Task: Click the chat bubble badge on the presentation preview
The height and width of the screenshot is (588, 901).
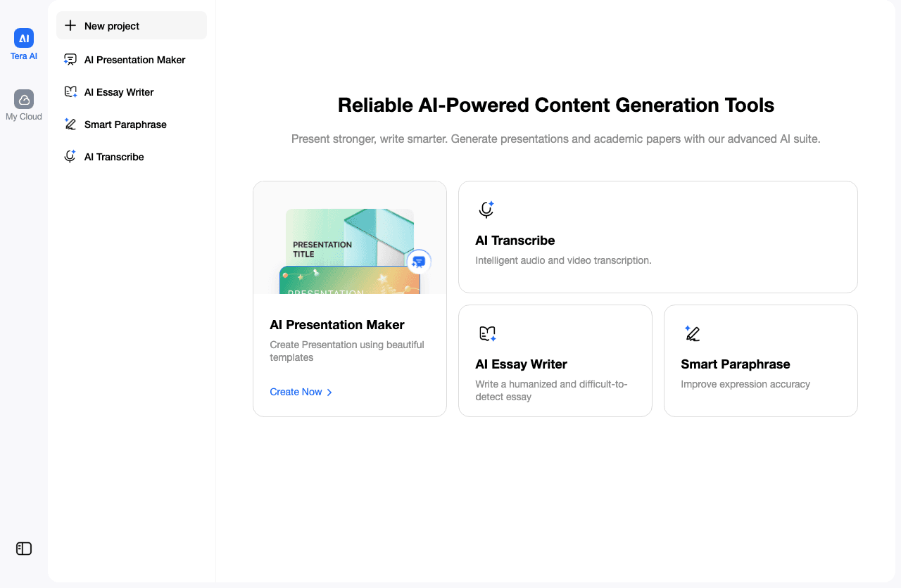Action: [x=418, y=262]
